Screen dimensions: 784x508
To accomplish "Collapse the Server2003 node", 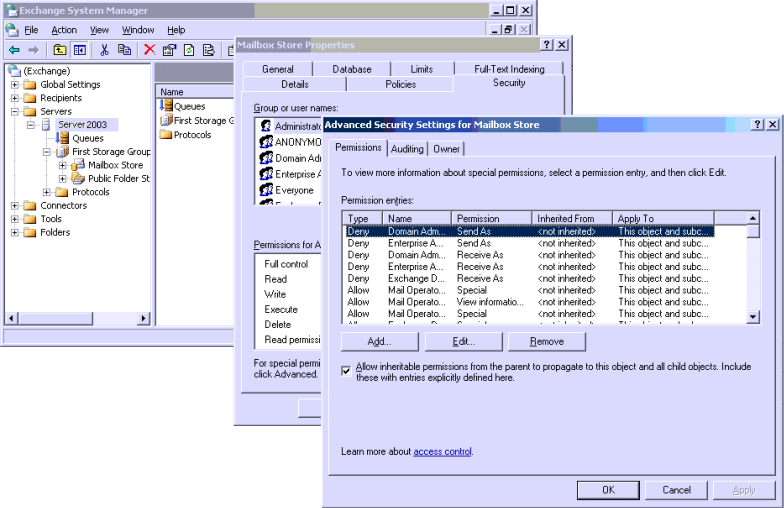I will click(x=31, y=124).
